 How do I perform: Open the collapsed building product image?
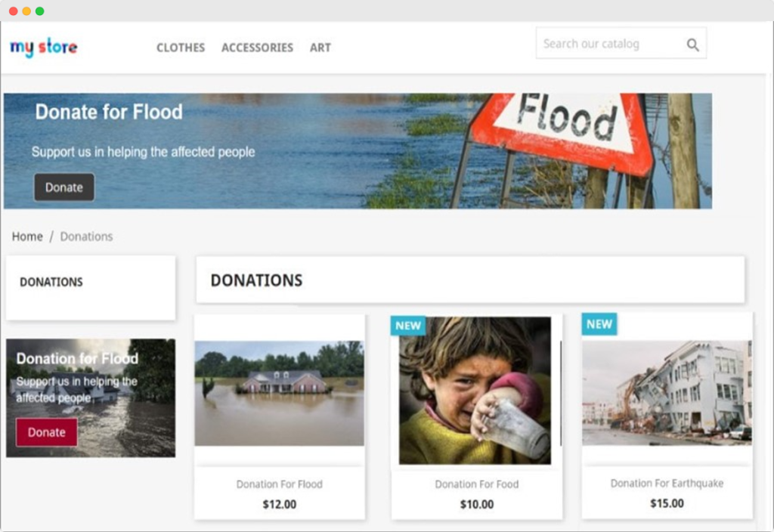click(x=667, y=392)
